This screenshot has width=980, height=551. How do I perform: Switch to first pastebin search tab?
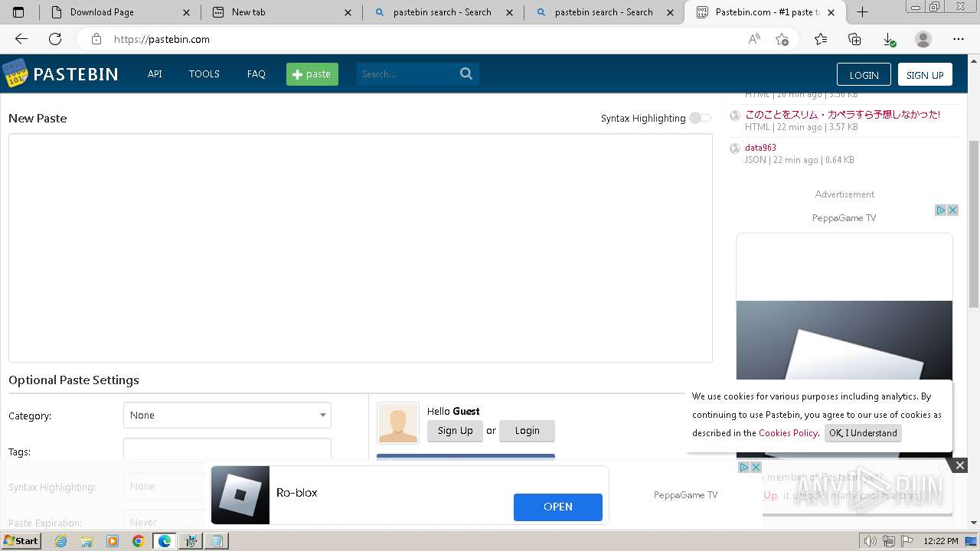pyautogui.click(x=442, y=12)
